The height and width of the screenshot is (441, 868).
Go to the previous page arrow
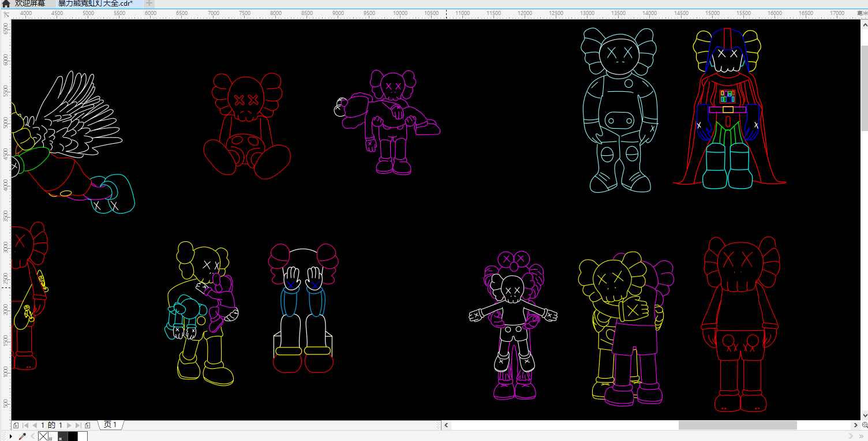[35, 425]
